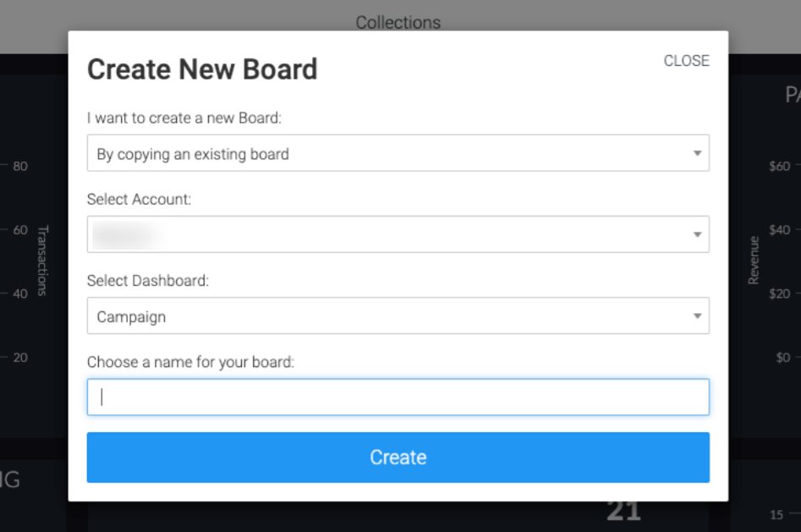The image size is (801, 532).
Task: Click the "Select Dashboard:" label
Action: (x=148, y=281)
